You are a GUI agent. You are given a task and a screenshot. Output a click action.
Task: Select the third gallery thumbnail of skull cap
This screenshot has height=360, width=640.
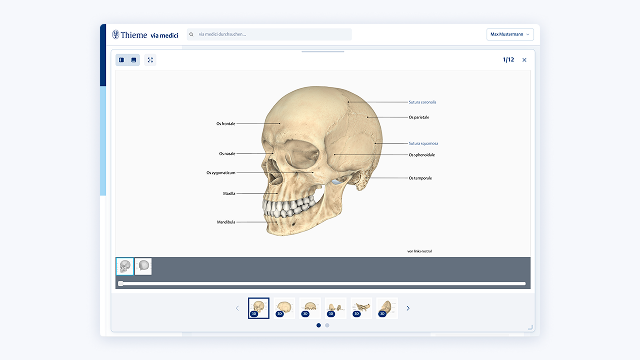(x=310, y=308)
